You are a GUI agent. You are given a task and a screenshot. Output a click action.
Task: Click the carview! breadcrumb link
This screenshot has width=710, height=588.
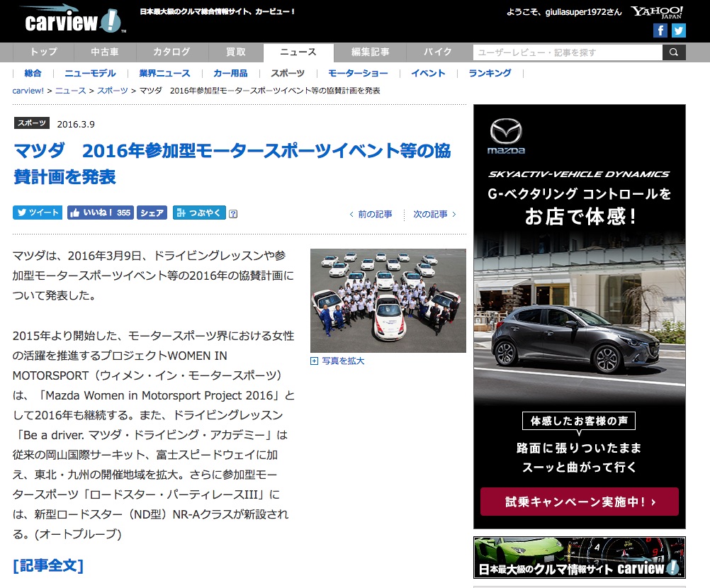[x=28, y=91]
